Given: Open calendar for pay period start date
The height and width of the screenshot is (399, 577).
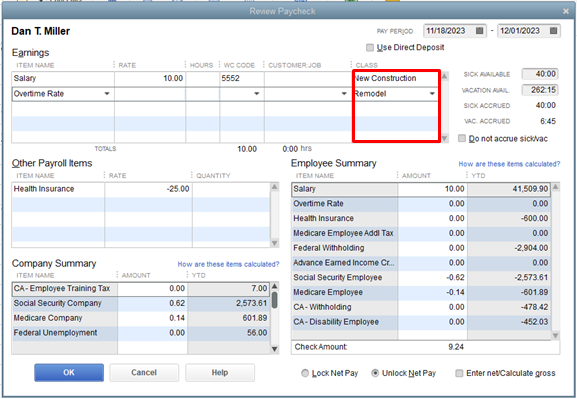Looking at the screenshot, I should pos(479,31).
